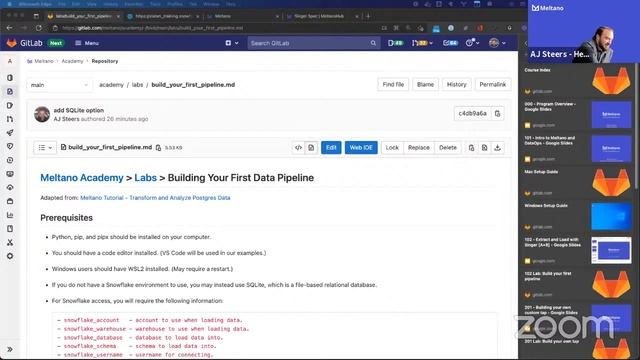
Task: Switch to the Singer Spec MeltanoHub tab
Action: coord(322,16)
